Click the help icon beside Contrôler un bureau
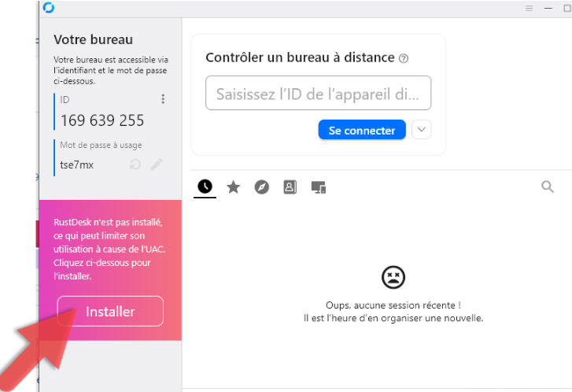The height and width of the screenshot is (392, 572). click(404, 58)
